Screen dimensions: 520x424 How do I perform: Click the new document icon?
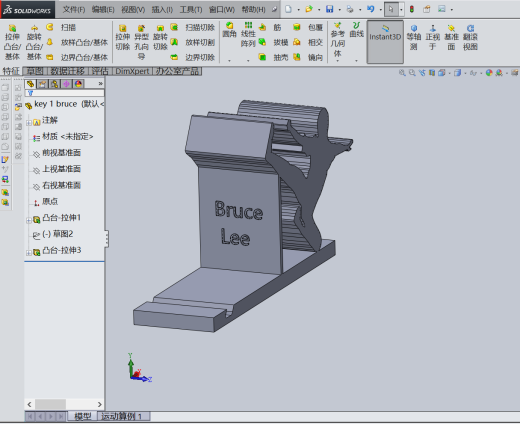pos(288,9)
